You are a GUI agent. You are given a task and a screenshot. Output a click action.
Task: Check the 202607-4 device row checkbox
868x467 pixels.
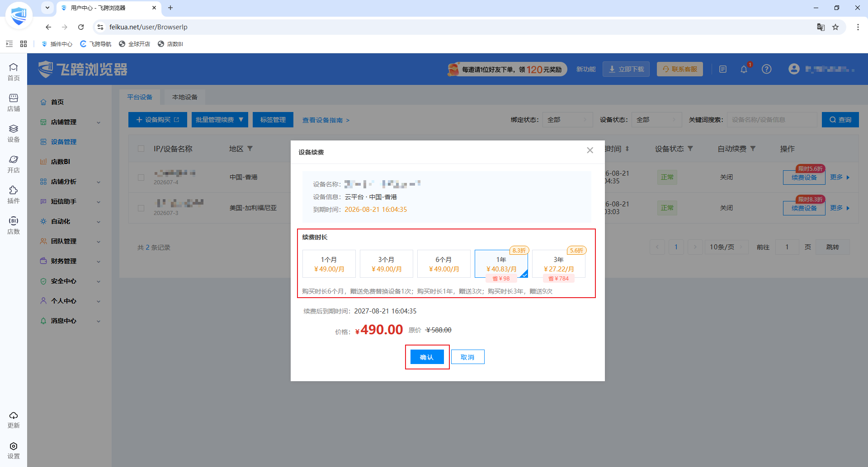[141, 177]
